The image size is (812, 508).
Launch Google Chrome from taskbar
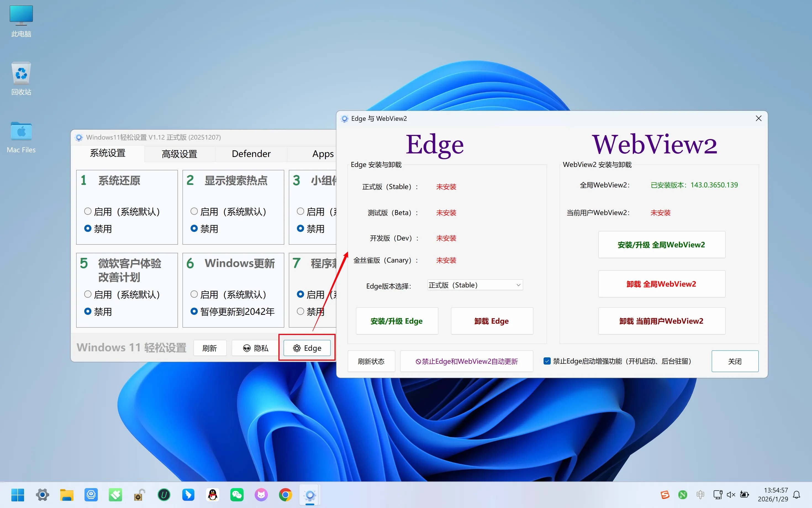(285, 494)
